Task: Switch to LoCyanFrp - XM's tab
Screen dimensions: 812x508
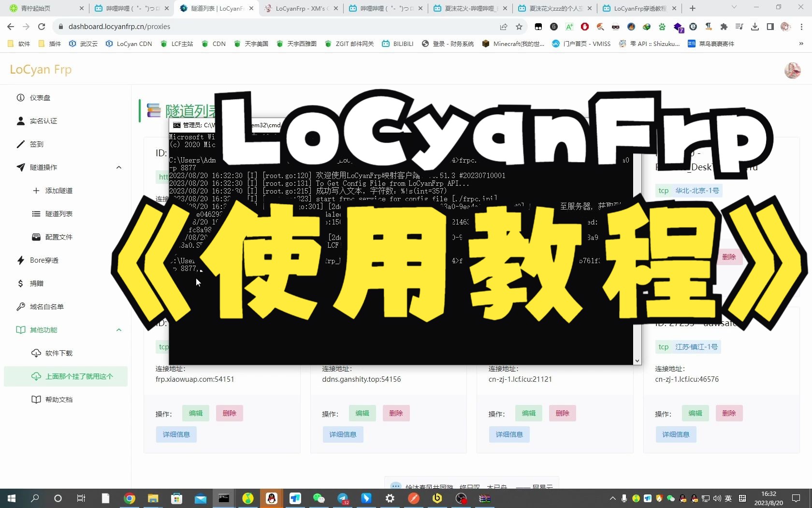Action: point(302,8)
